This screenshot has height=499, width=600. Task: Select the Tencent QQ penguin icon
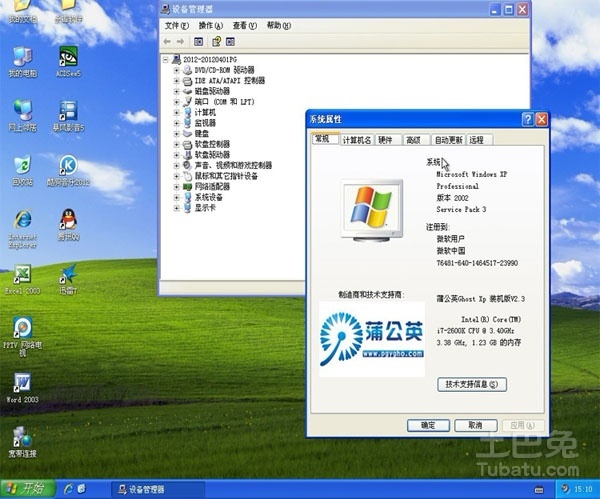tap(68, 225)
